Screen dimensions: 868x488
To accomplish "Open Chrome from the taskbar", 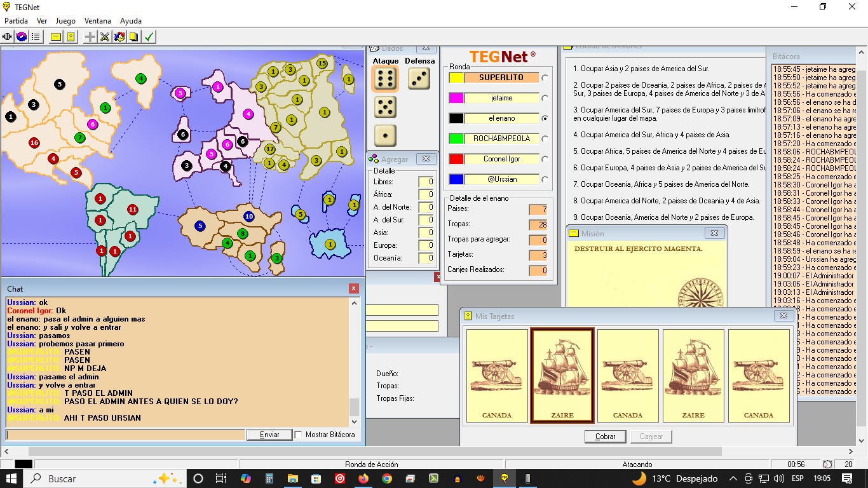I will click(386, 478).
